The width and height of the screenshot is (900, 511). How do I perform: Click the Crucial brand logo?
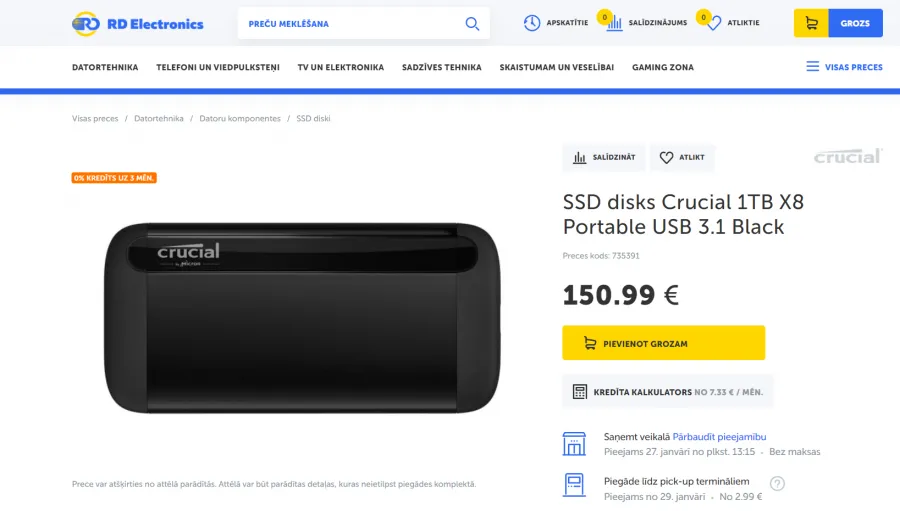click(x=847, y=156)
